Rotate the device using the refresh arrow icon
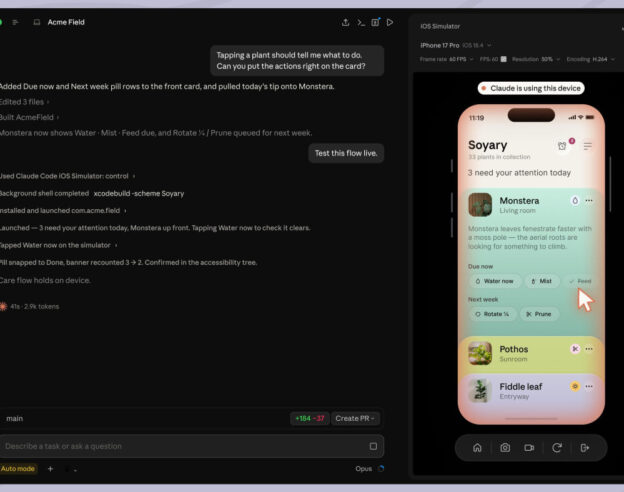 pos(557,448)
